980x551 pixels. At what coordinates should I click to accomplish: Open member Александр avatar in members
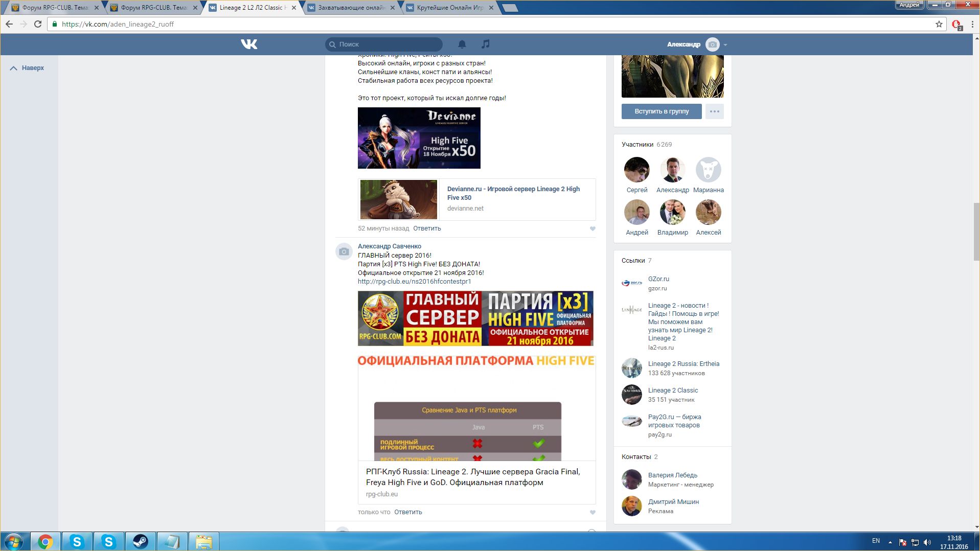point(673,170)
